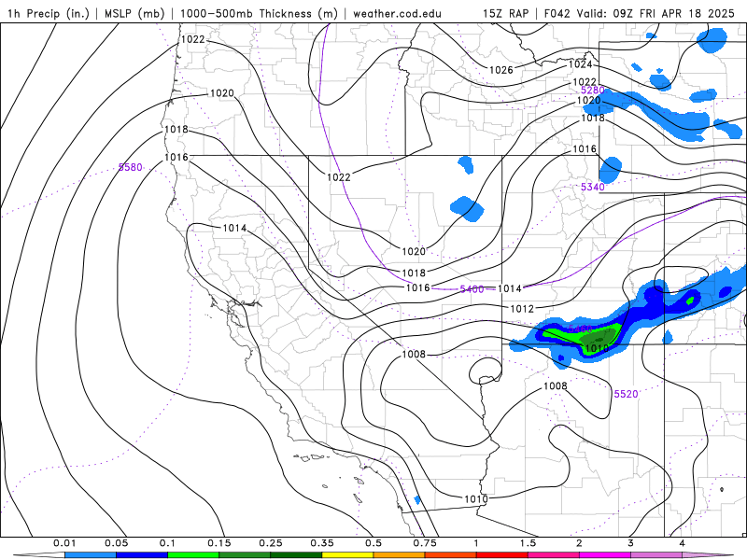Click the '1h Precip (in.)' title text
The height and width of the screenshot is (560, 747).
(49, 13)
